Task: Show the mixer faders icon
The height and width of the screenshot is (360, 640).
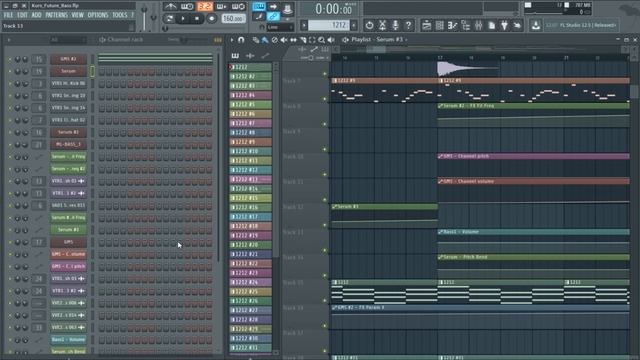Action: tap(478, 25)
